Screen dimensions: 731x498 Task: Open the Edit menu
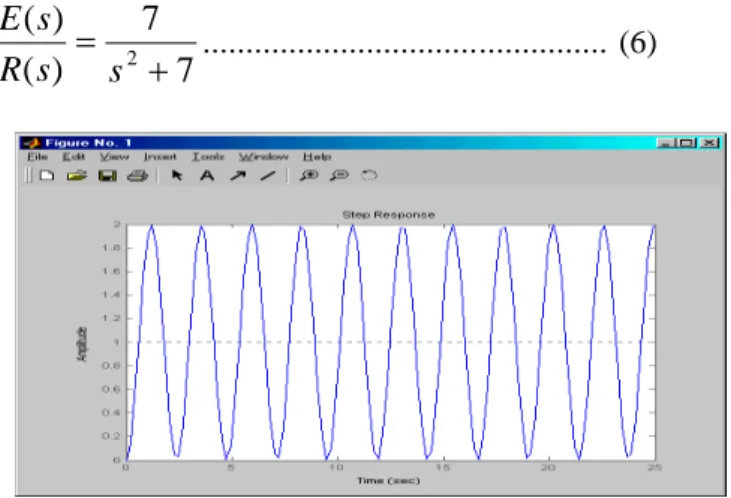coord(74,157)
